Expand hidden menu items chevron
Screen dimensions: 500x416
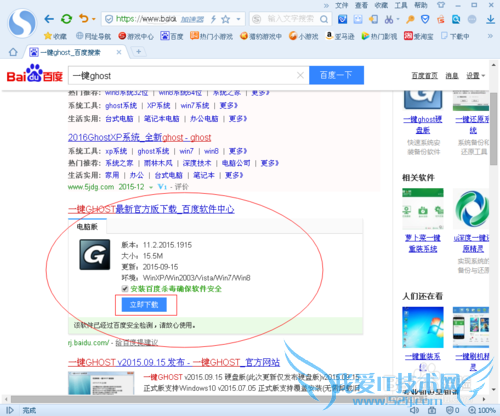tap(326, 5)
